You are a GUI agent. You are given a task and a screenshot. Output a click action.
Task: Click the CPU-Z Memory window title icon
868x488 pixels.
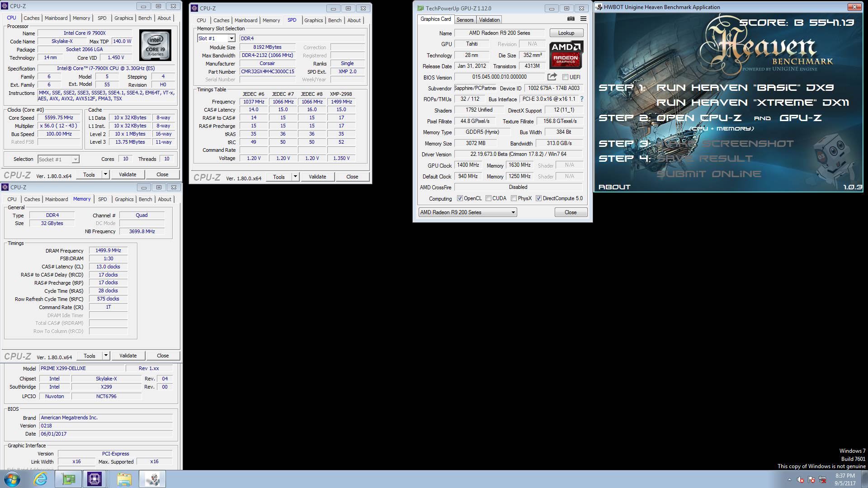tap(5, 187)
